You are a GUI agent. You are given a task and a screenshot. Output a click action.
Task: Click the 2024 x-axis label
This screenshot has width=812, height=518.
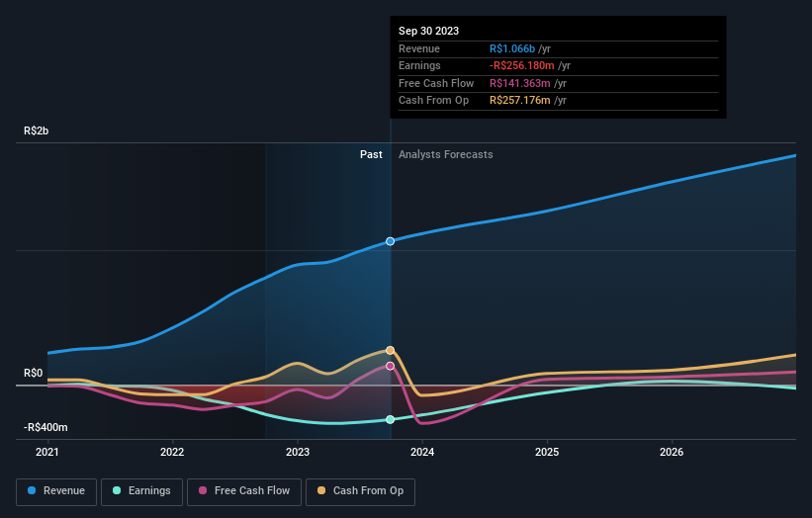[422, 453]
